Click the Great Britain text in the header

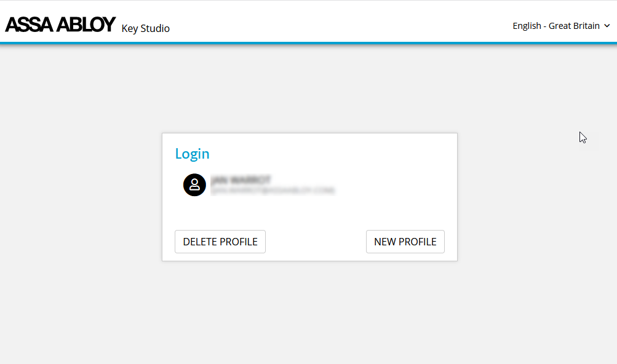click(573, 26)
